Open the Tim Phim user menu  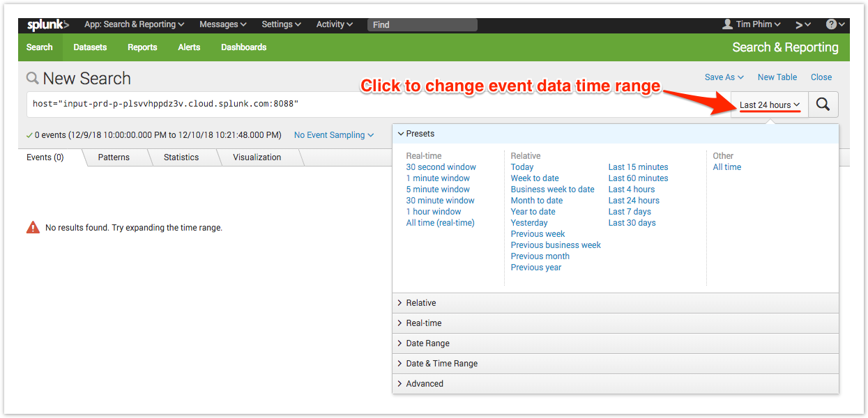(x=752, y=24)
